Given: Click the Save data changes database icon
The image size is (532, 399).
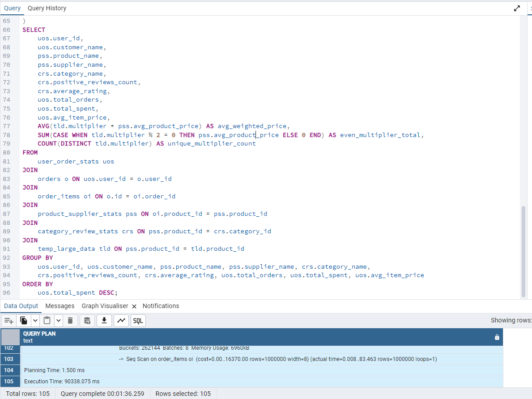Looking at the screenshot, I should click(87, 321).
